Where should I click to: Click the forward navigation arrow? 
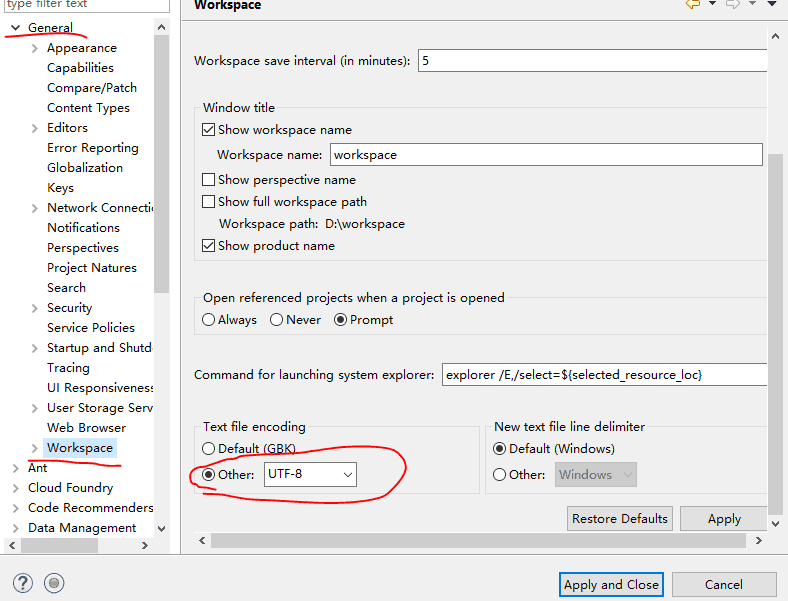pyautogui.click(x=732, y=5)
